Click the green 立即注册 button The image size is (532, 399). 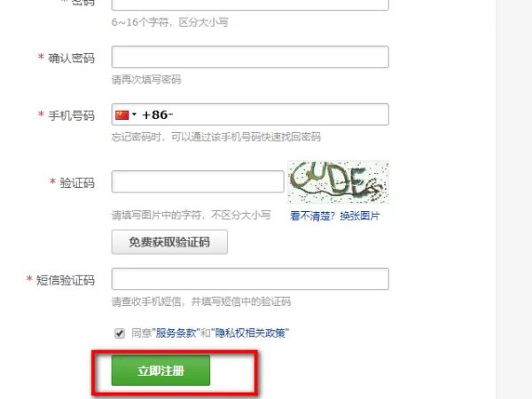click(160, 370)
